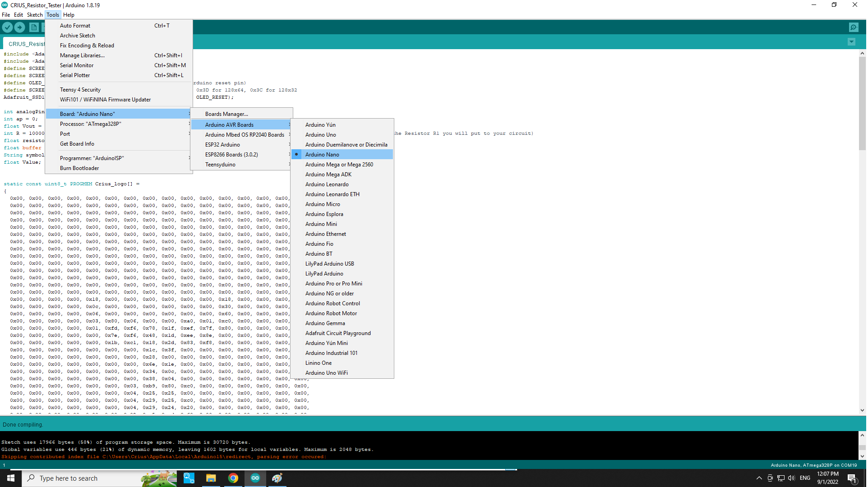Click the Arduino IDE verify/compile icon

pyautogui.click(x=8, y=28)
